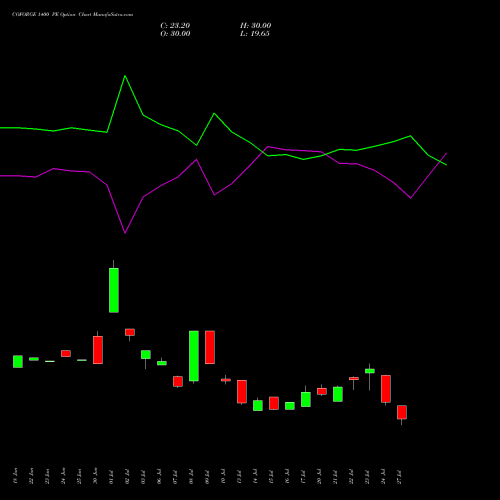Image resolution: width=500 pixels, height=500 pixels.
Task: Click the green candle for 17 Jul
Action: (306, 399)
